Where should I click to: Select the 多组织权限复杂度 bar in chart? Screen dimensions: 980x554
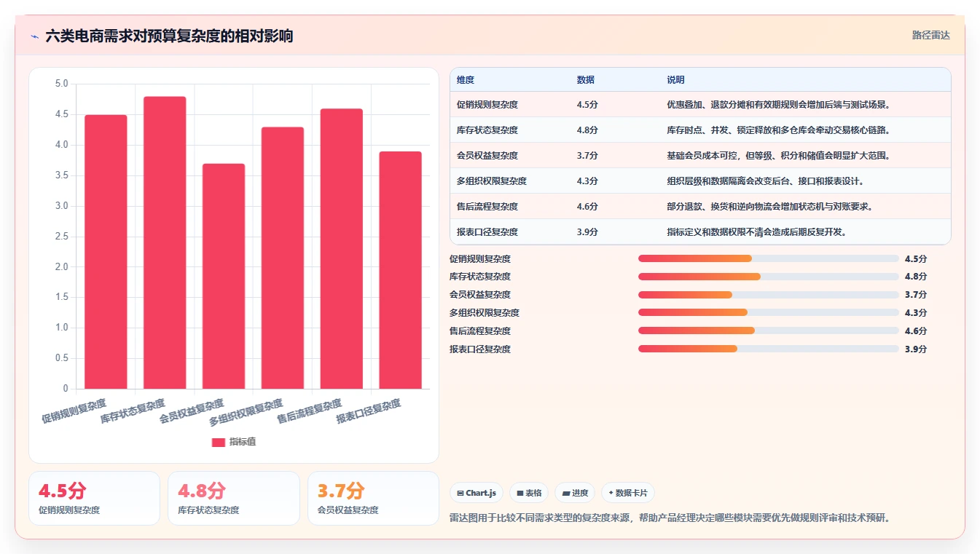click(x=283, y=258)
